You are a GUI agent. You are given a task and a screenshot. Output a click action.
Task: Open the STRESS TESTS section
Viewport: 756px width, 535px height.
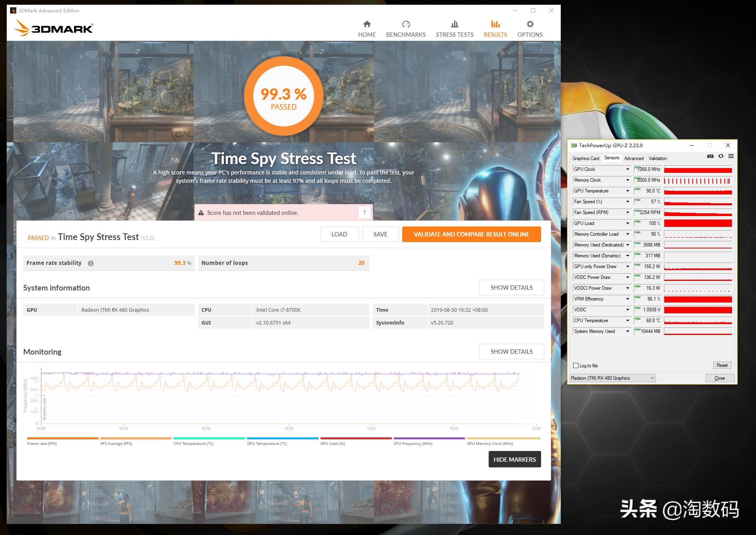coord(454,29)
